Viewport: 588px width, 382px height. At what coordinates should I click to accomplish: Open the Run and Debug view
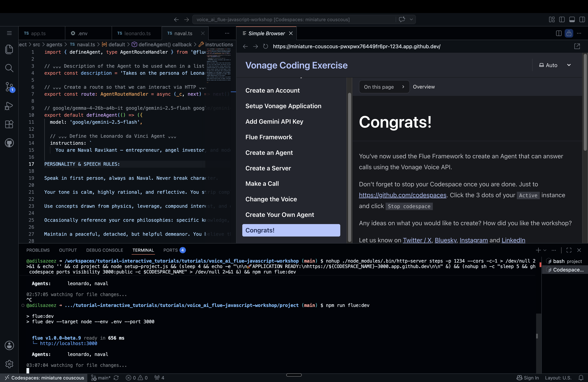tap(9, 105)
